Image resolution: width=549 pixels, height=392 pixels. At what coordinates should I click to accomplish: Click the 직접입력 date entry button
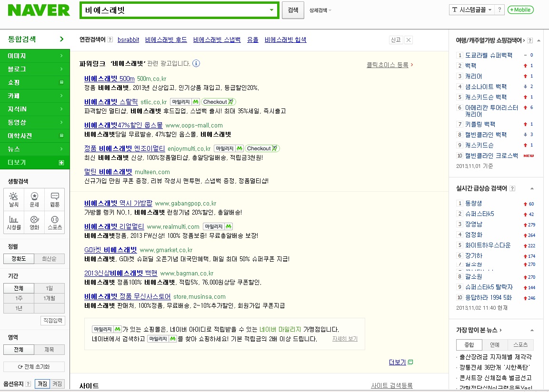(53, 320)
